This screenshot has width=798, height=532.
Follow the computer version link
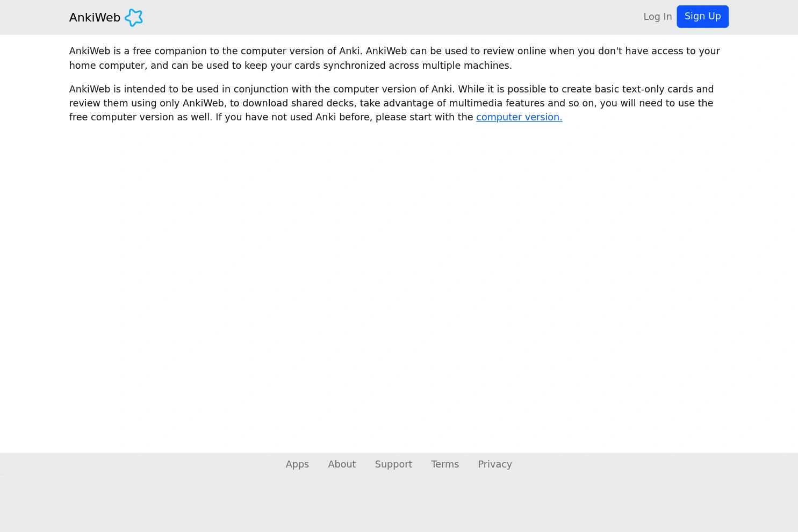519,117
